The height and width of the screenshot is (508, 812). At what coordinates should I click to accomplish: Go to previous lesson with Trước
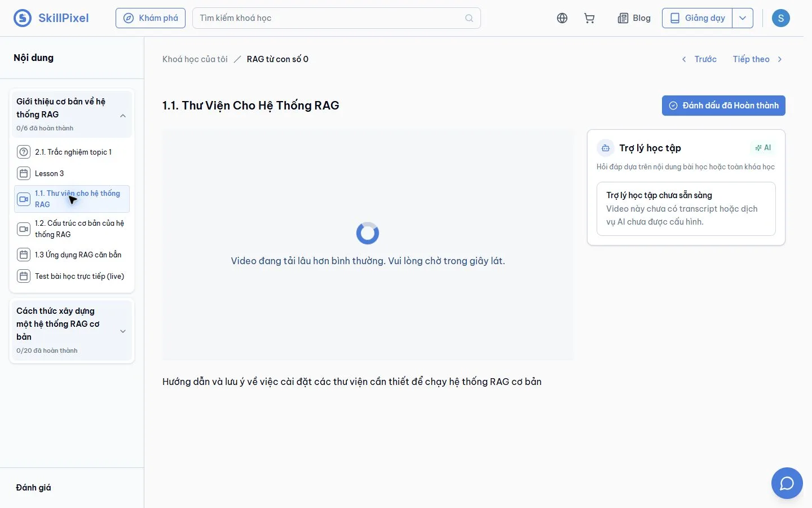[x=699, y=59]
